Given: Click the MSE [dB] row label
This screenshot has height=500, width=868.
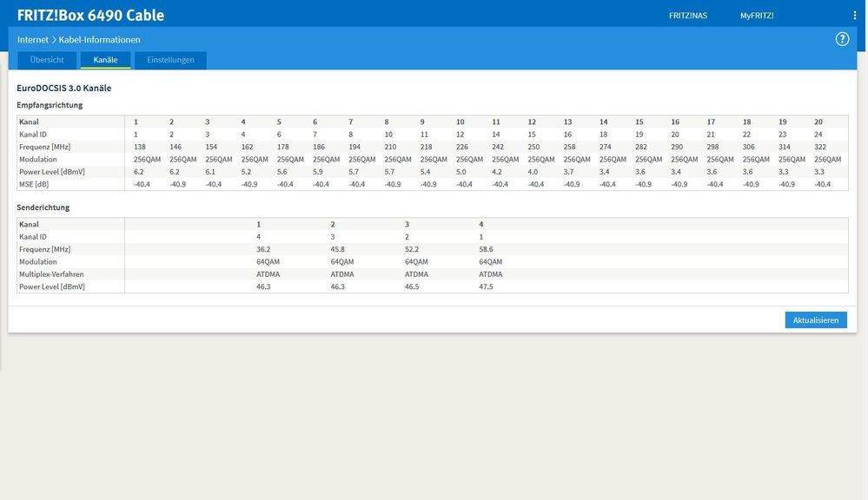Looking at the screenshot, I should [x=34, y=184].
